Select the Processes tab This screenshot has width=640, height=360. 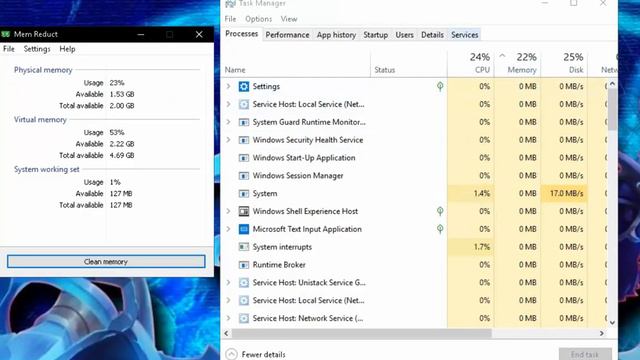click(x=242, y=34)
